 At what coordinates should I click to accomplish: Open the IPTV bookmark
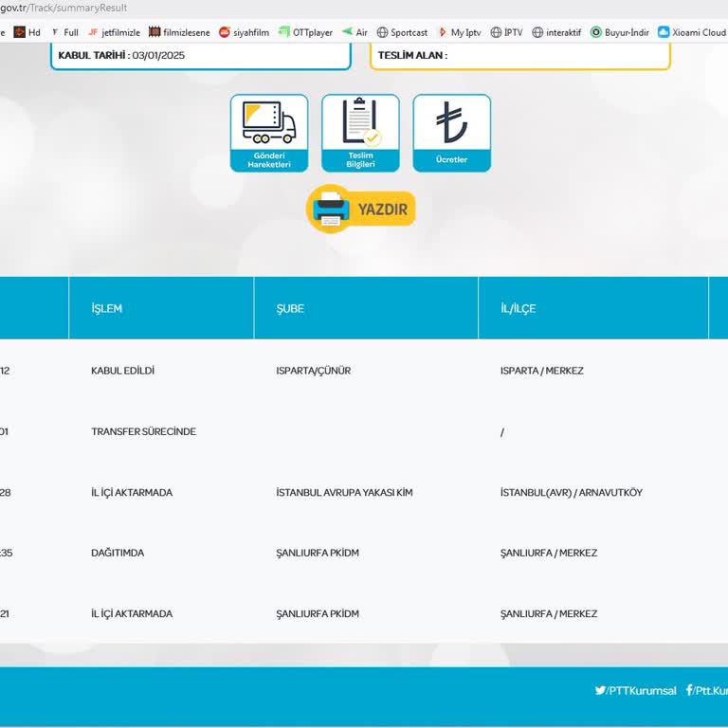[506, 32]
